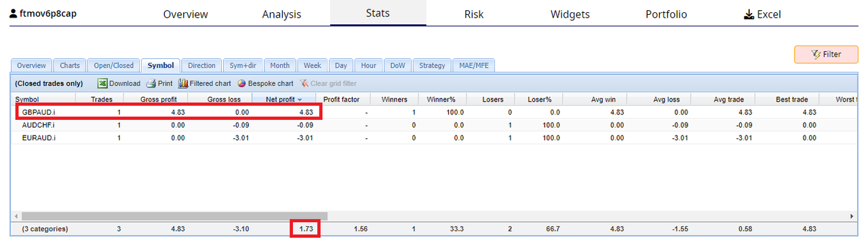
Task: Click the Download spreadsheet icon in grid toolbar
Action: click(x=102, y=83)
